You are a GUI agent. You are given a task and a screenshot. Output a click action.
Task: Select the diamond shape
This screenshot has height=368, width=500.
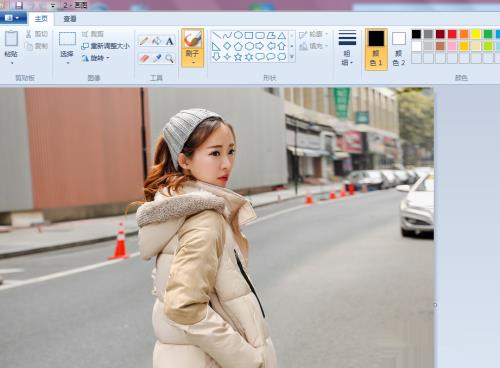227,46
